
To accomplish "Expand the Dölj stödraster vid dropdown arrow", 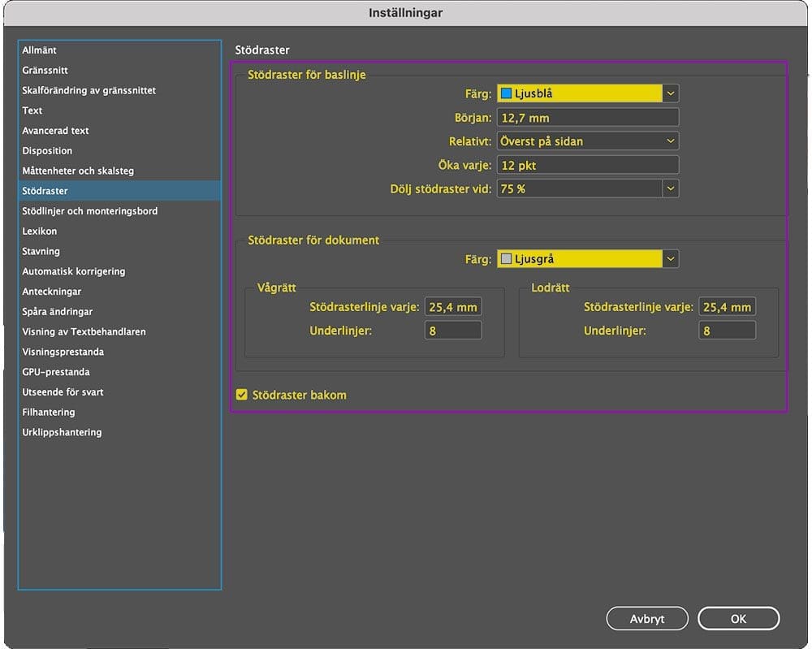I will pyautogui.click(x=671, y=189).
